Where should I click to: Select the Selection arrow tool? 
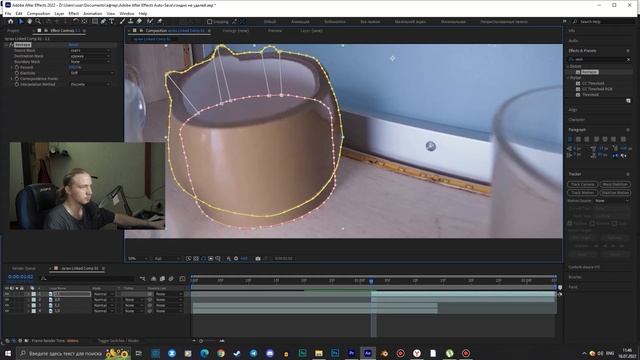click(21, 21)
